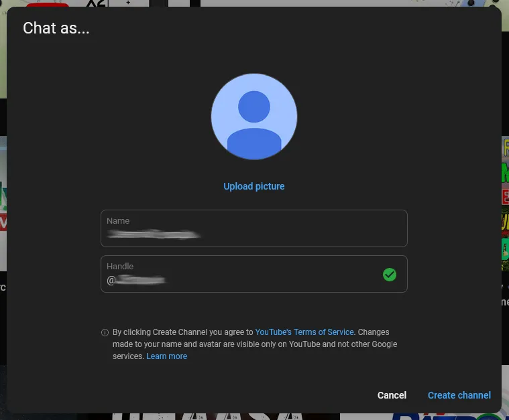This screenshot has width=509, height=420.
Task: Click the default profile avatar picture
Action: [x=254, y=117]
